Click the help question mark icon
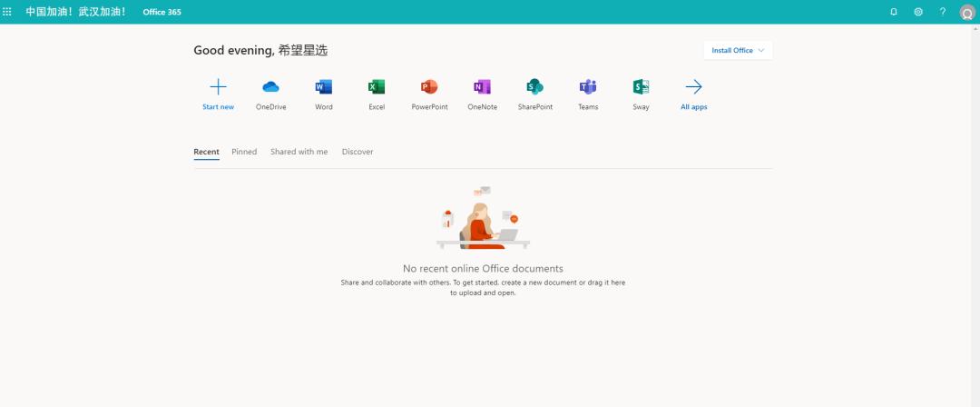The width and height of the screenshot is (980, 407). pyautogui.click(x=943, y=12)
